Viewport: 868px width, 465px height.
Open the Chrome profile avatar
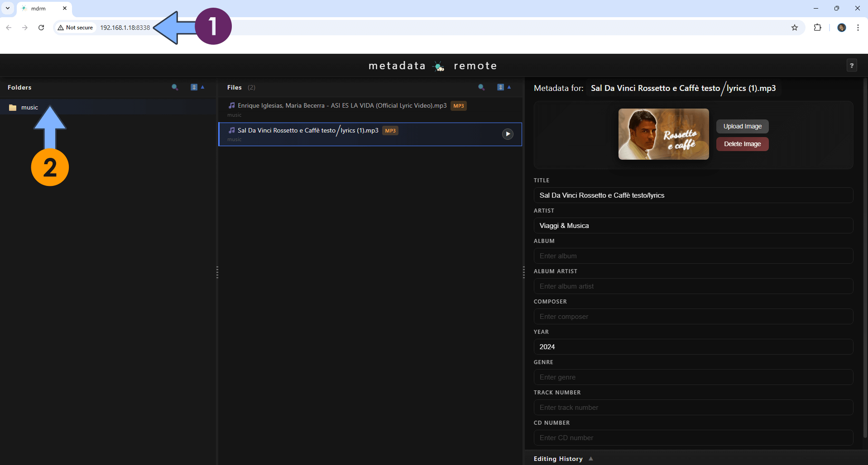tap(841, 28)
